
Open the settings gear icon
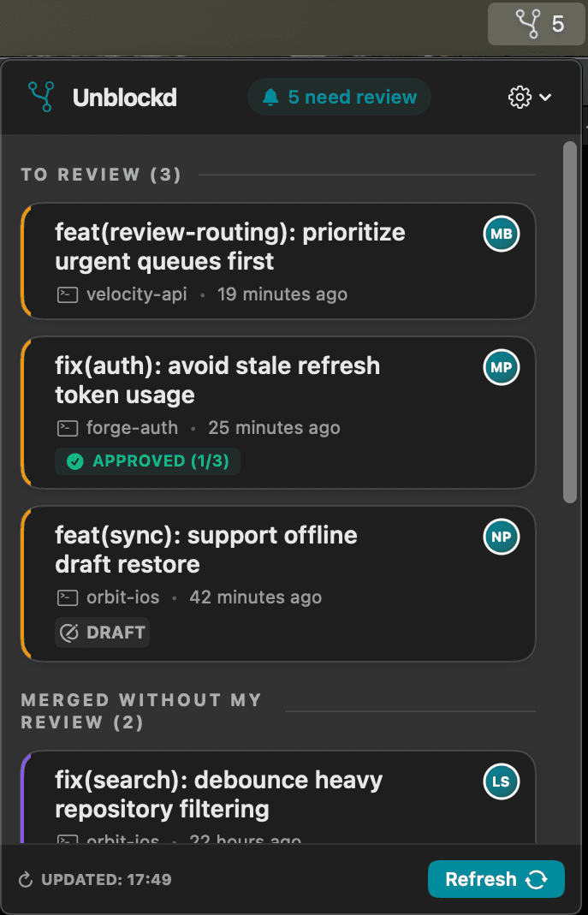pos(519,97)
